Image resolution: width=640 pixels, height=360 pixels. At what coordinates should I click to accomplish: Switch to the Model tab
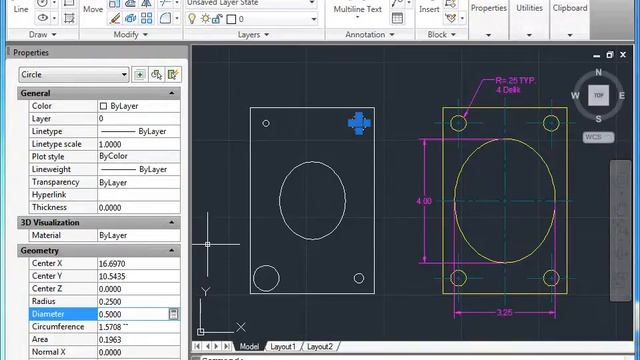(249, 347)
